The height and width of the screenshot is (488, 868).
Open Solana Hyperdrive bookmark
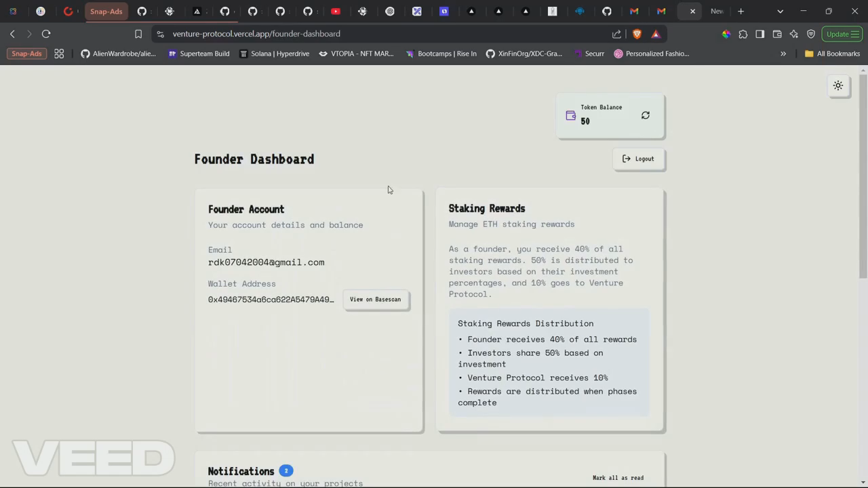[274, 54]
